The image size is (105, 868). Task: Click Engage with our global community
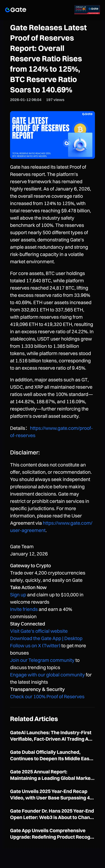(x=47, y=675)
